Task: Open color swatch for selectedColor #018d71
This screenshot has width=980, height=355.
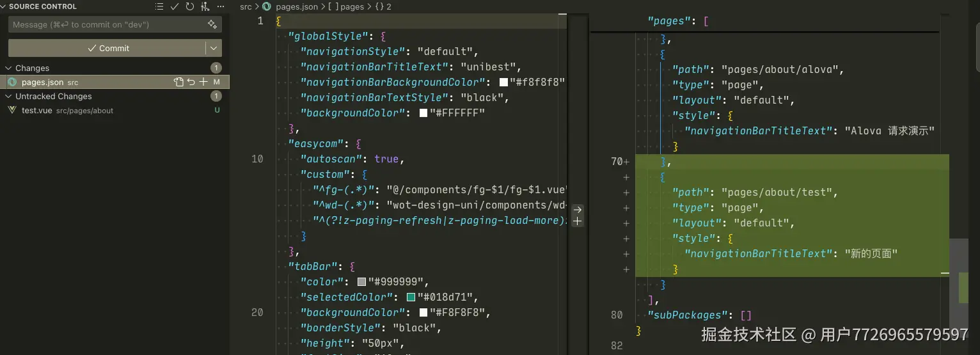Action: pyautogui.click(x=411, y=297)
